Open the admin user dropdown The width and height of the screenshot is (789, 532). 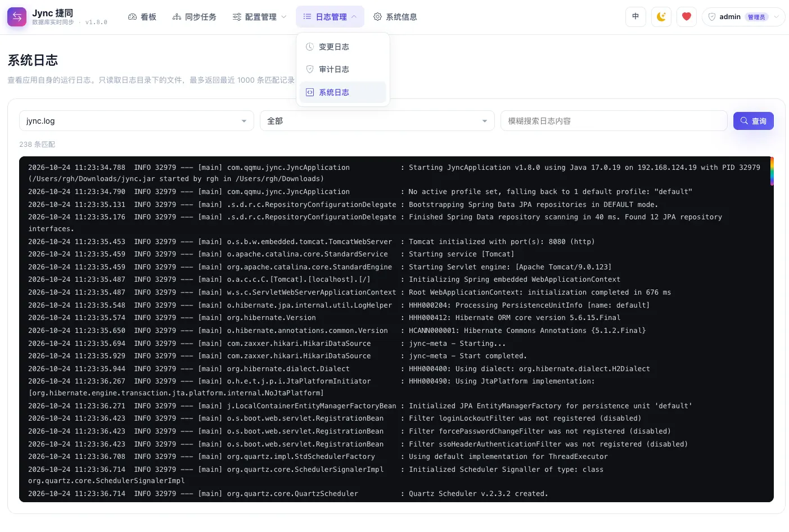(x=743, y=17)
